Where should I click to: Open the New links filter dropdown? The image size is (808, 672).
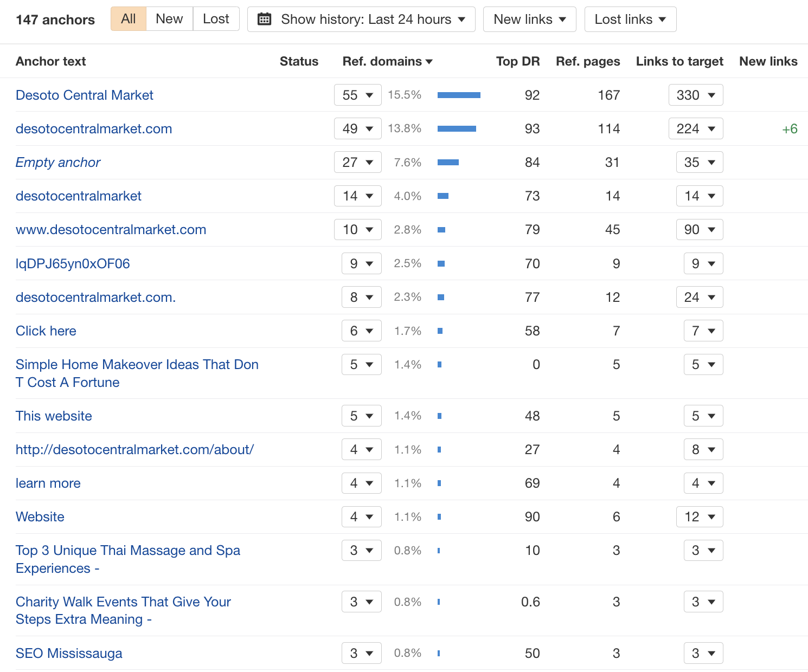pyautogui.click(x=530, y=20)
